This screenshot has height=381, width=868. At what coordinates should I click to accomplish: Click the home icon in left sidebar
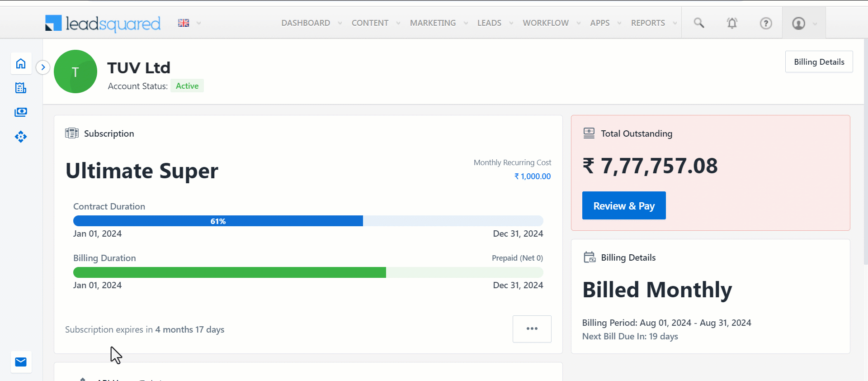(x=21, y=64)
